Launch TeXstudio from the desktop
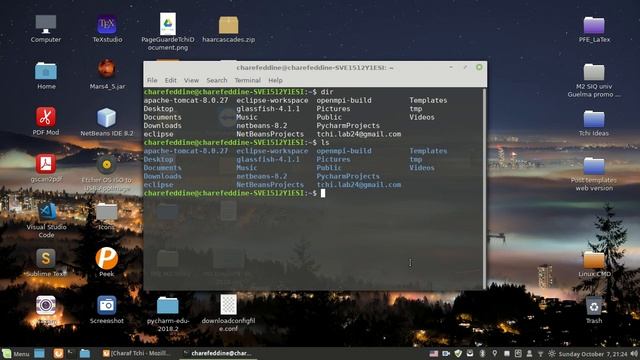 tap(107, 25)
